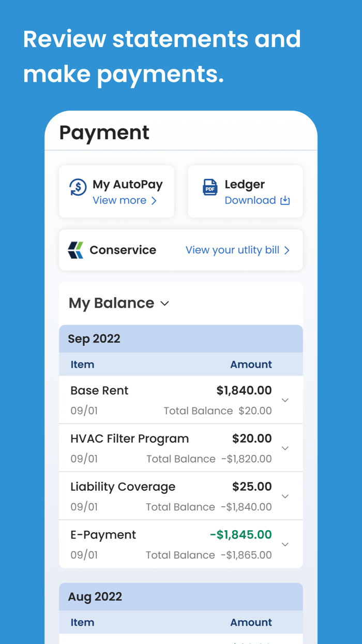Open the My AutoPay card

pos(127,185)
